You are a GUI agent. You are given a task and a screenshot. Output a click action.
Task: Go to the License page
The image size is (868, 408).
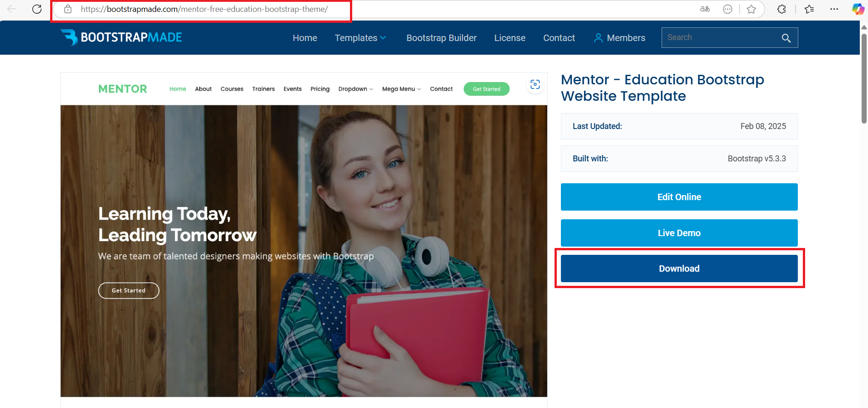(509, 38)
